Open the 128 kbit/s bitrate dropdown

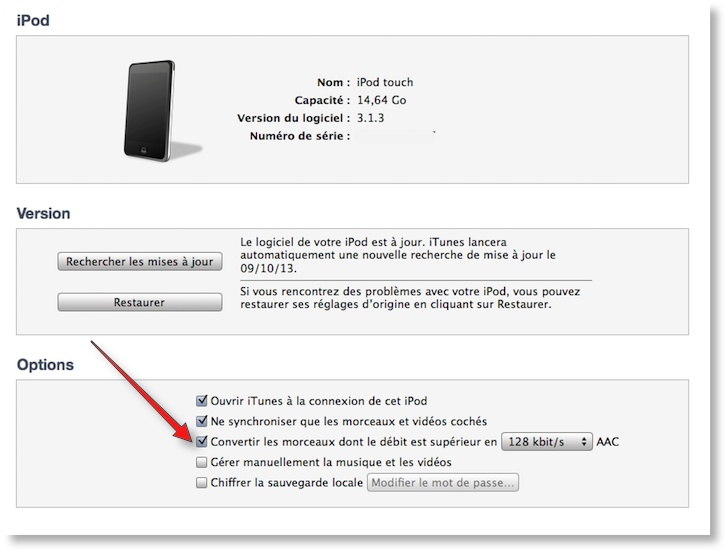[x=547, y=442]
